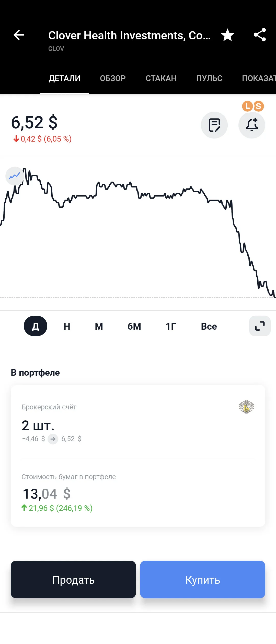Viewport: 276px width, 644px height.
Task: Tap the Продать button
Action: (73, 579)
